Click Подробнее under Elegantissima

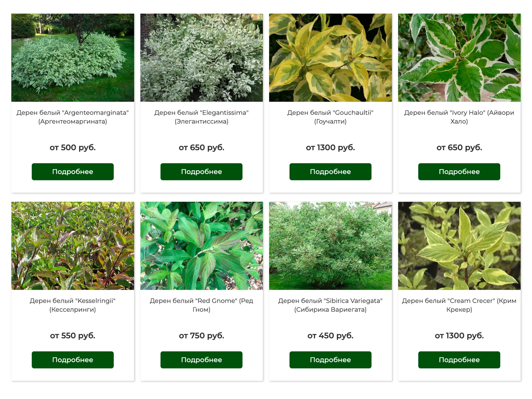coord(201,172)
